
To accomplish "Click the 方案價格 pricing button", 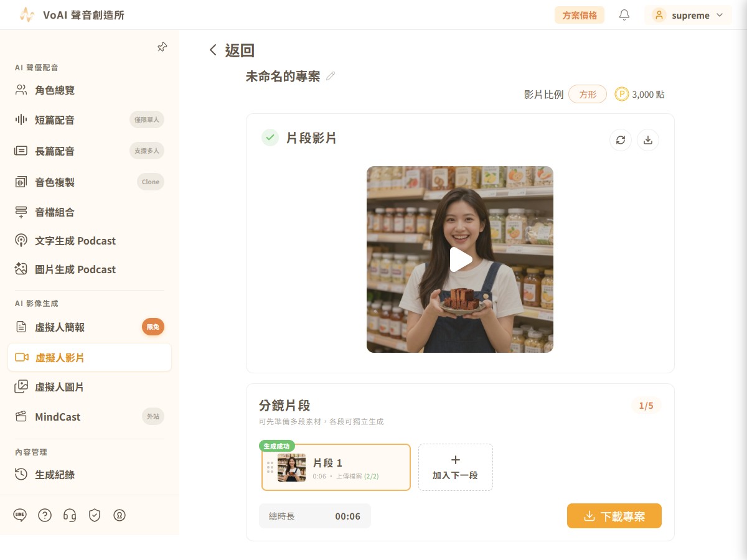I will (x=580, y=15).
